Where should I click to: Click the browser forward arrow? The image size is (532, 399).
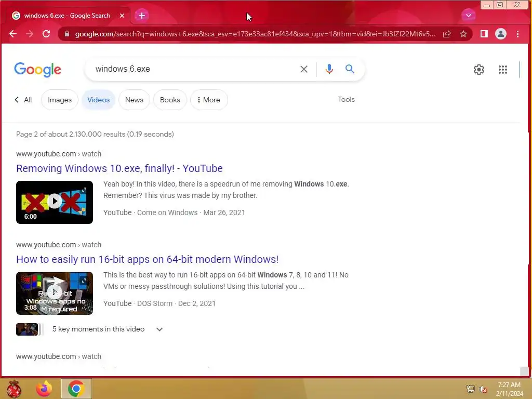(30, 34)
